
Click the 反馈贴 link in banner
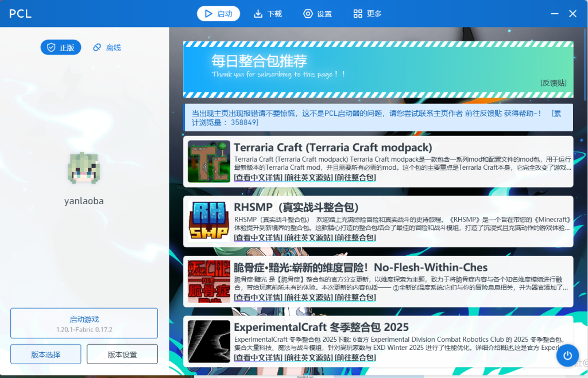554,83
